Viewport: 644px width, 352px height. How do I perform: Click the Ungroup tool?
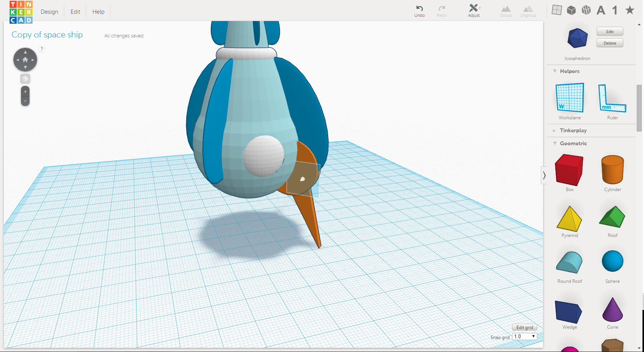click(528, 11)
